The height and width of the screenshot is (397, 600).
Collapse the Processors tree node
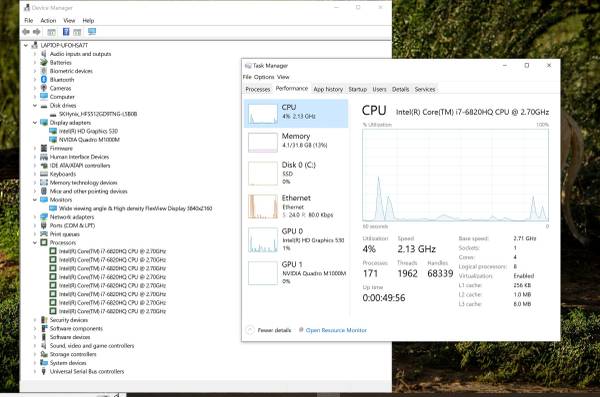35,243
